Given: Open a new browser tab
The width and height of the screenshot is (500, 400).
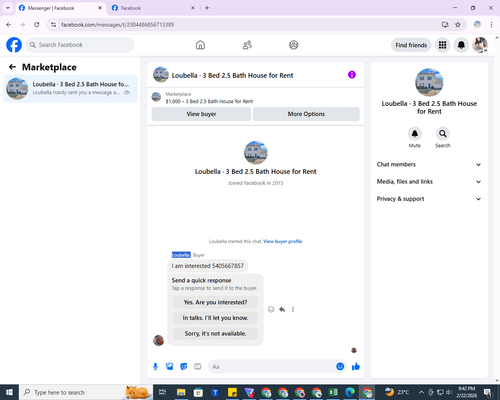Looking at the screenshot, I should (207, 8).
